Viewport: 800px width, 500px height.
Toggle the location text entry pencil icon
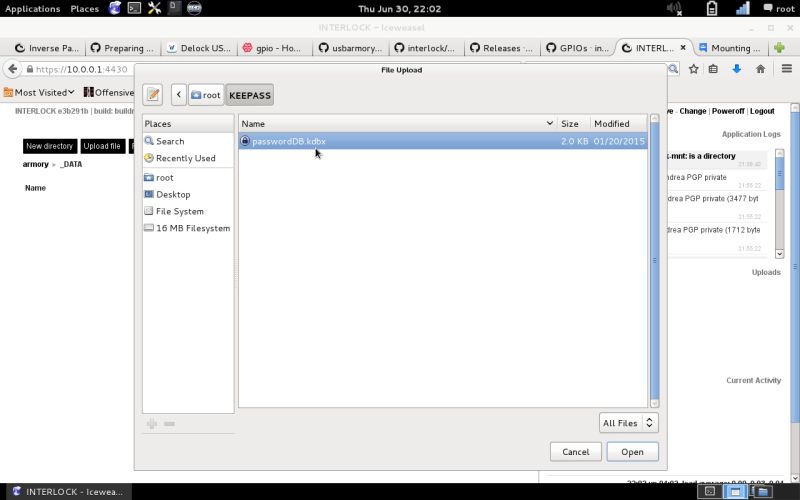tap(153, 95)
